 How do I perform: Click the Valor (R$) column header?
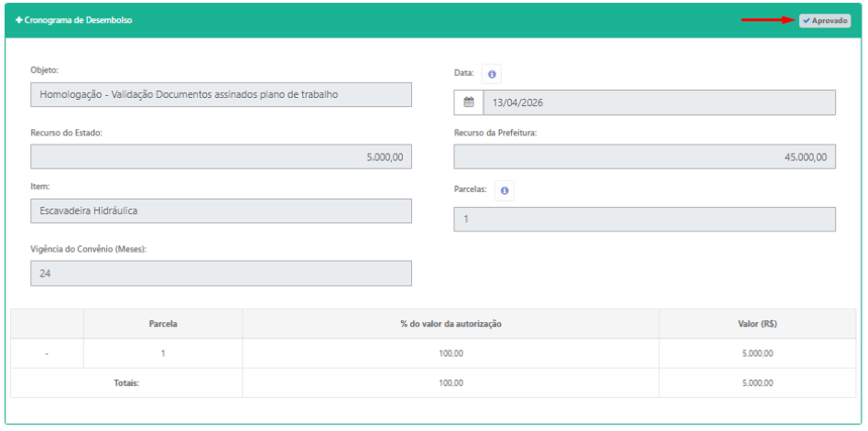(x=757, y=324)
